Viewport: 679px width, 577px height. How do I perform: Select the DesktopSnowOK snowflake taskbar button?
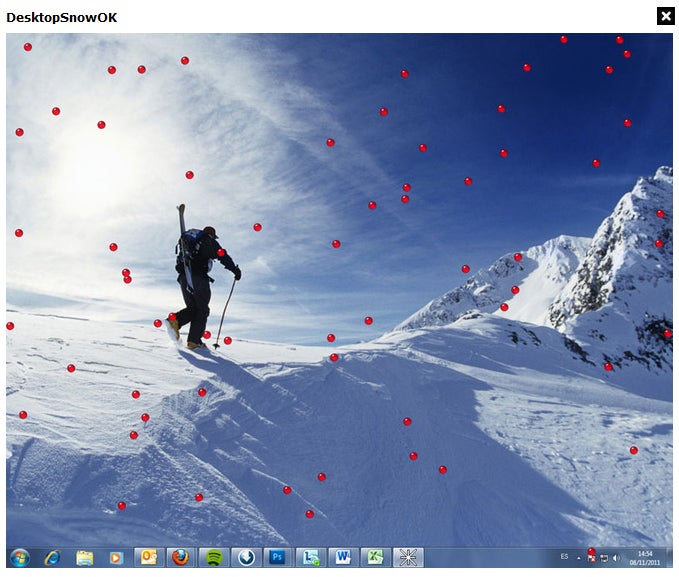pos(408,558)
